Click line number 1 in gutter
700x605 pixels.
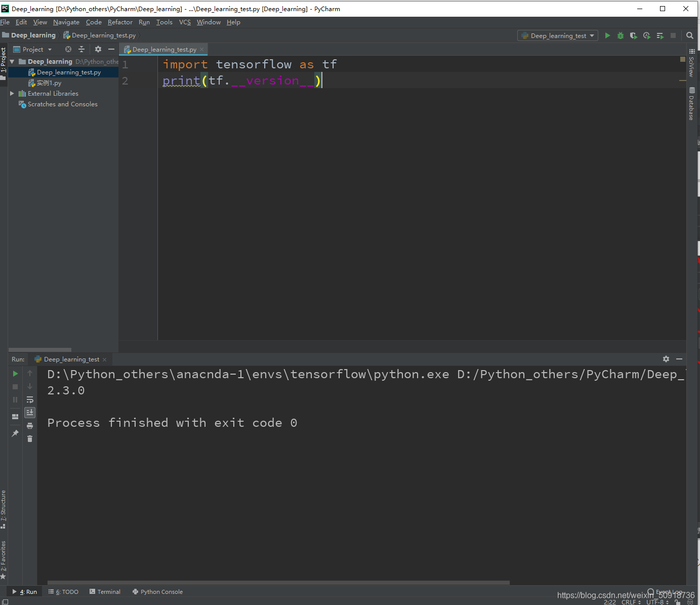pos(125,65)
